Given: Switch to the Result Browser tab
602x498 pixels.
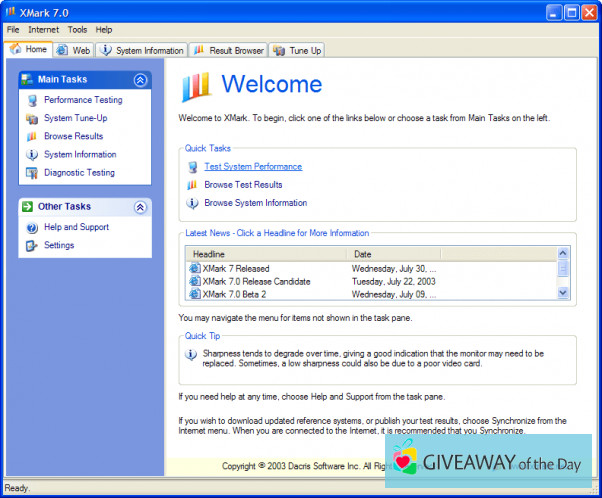Looking at the screenshot, I should 228,50.
